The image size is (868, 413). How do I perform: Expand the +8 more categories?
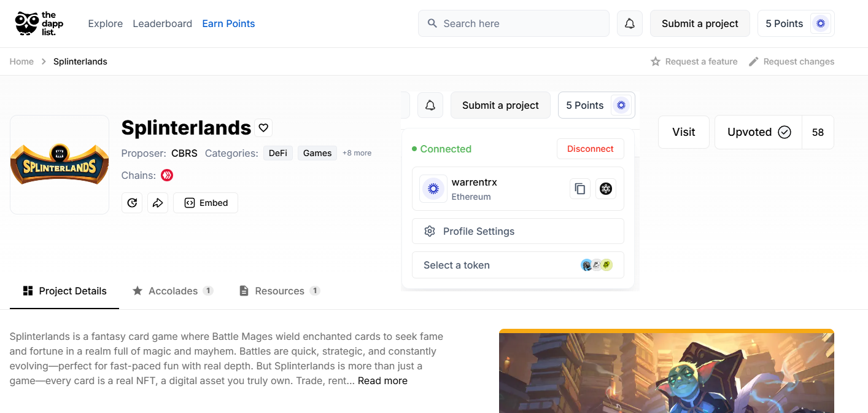(357, 153)
